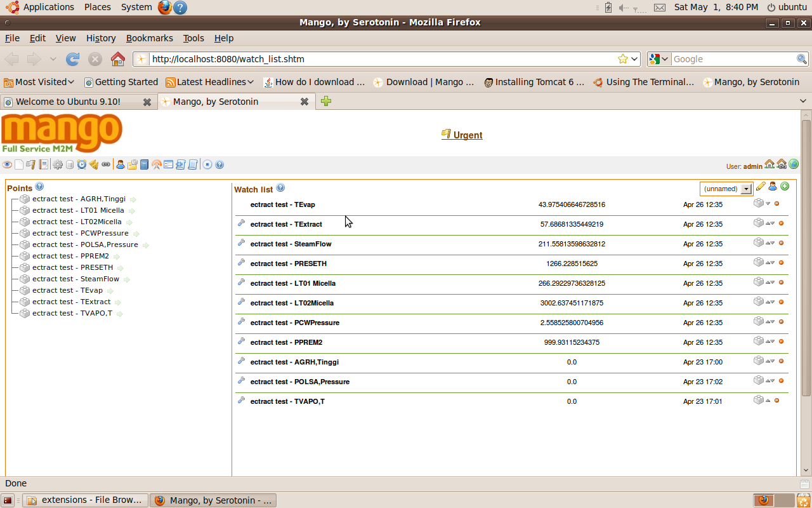The height and width of the screenshot is (508, 812).
Task: Click the Urgent alarms link
Action: [467, 135]
